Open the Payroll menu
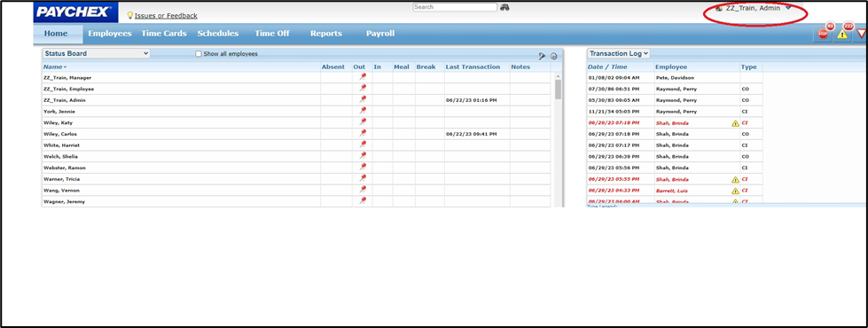The height and width of the screenshot is (328, 868). click(380, 34)
